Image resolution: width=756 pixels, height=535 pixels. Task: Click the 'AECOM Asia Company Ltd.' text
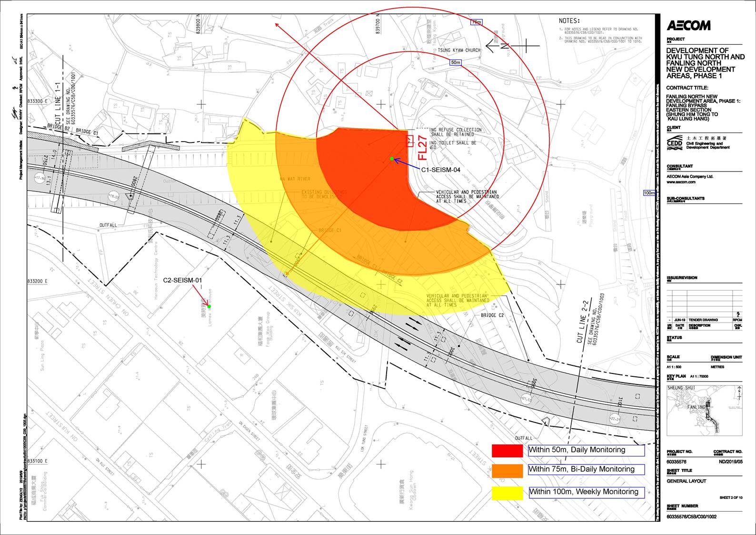(690, 176)
